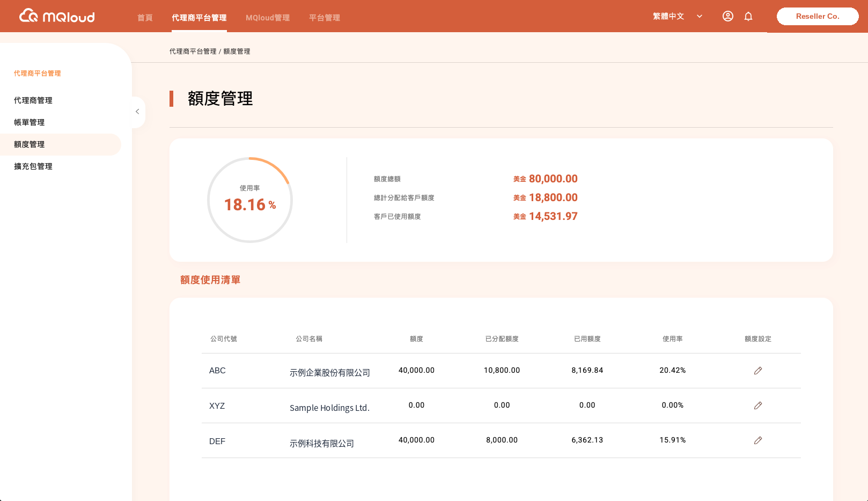Click the 15.91% usage cell
This screenshot has height=501, width=868.
(673, 440)
